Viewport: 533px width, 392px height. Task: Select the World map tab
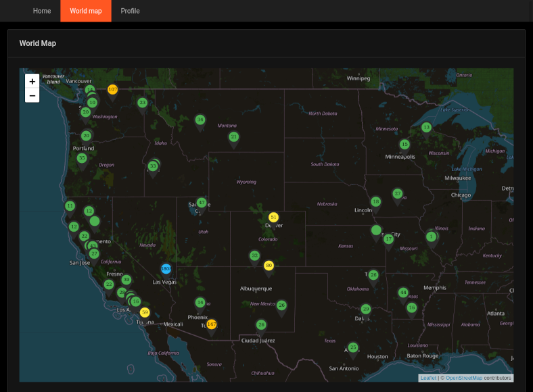pos(86,11)
